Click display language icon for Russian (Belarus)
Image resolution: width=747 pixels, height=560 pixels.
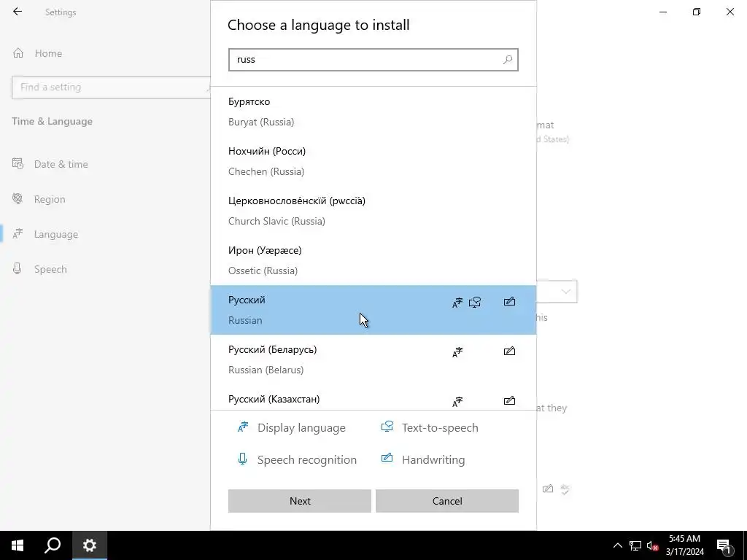click(x=457, y=352)
